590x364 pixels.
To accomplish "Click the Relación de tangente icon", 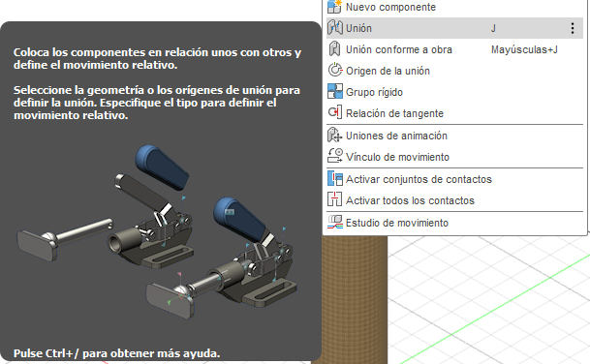I will (x=335, y=112).
